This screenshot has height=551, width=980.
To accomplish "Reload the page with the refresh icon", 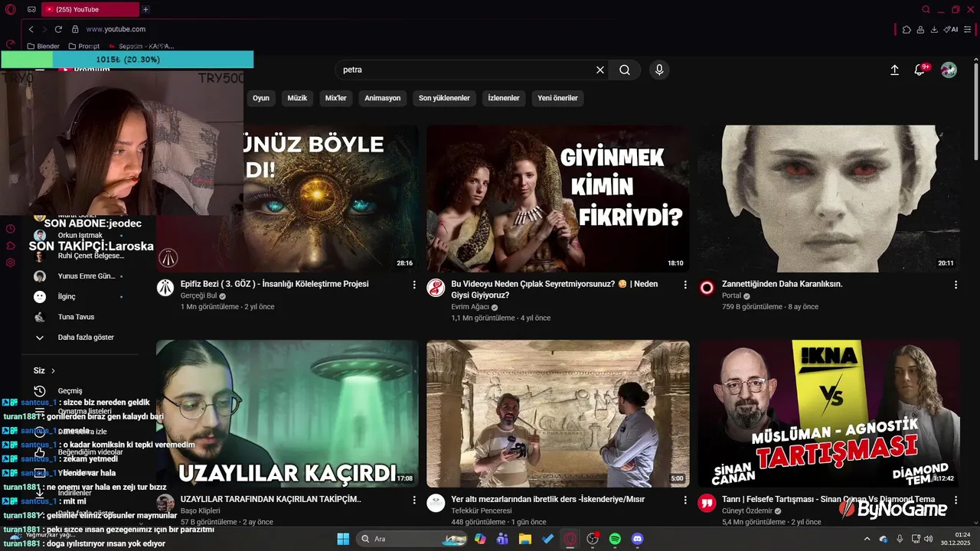I will 58,29.
